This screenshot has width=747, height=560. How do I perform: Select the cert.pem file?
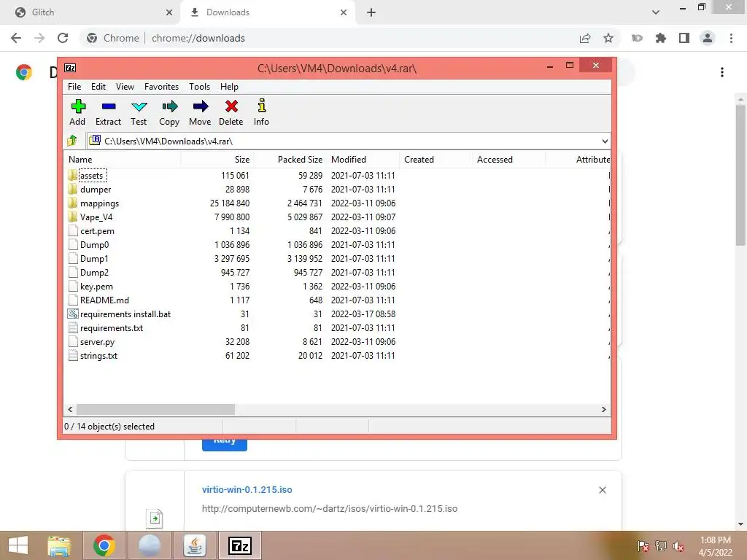click(x=97, y=231)
